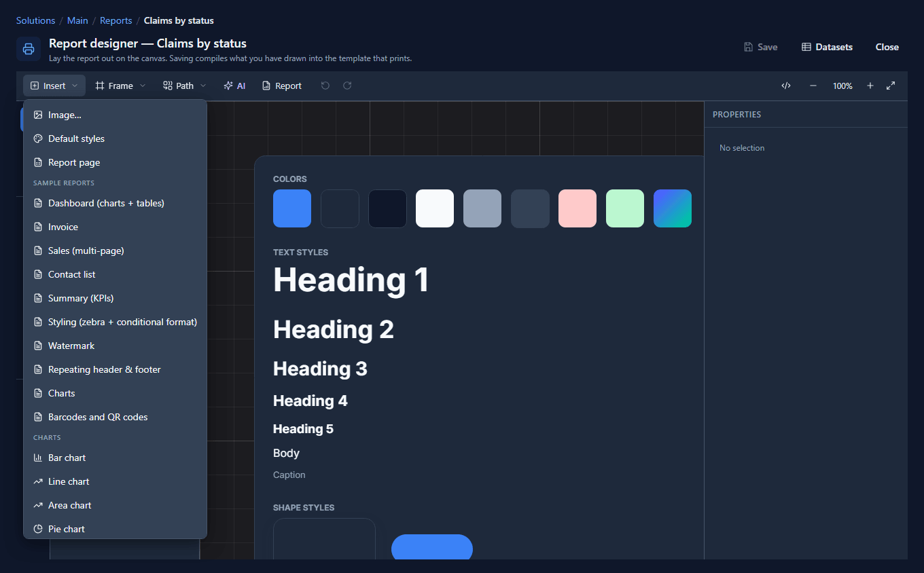Select Default styles menu item
Screen dimensions: 924x573
tap(115, 138)
